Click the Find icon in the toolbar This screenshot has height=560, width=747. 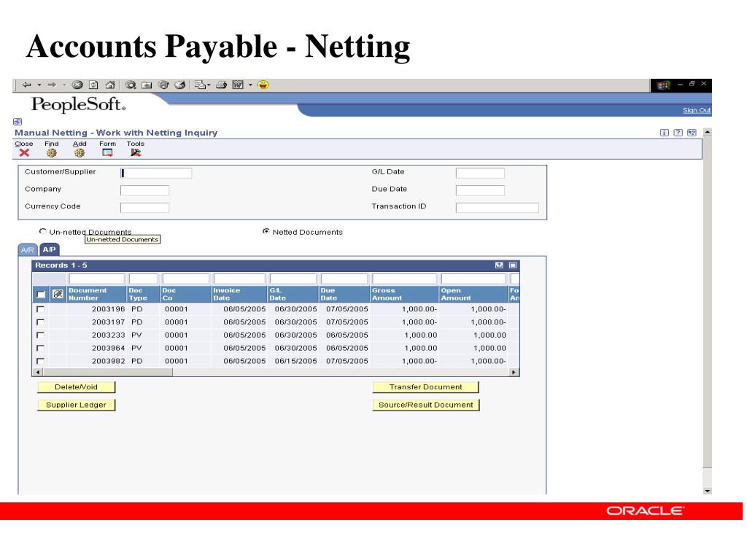point(50,154)
